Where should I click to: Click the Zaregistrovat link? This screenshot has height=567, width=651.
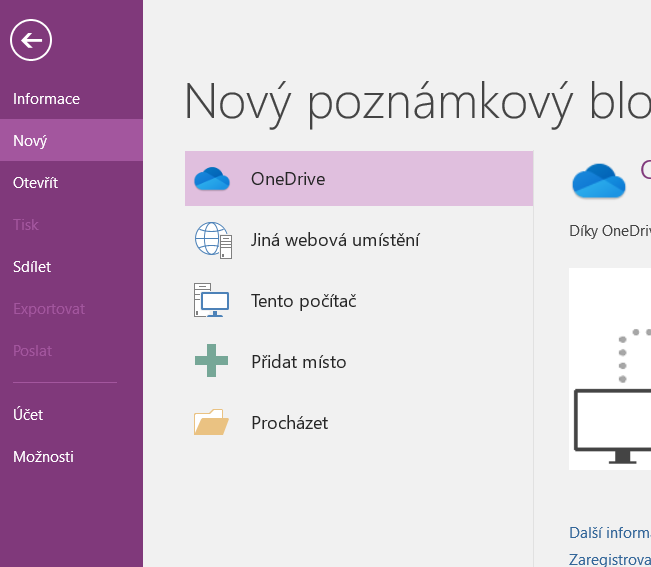coord(610,560)
